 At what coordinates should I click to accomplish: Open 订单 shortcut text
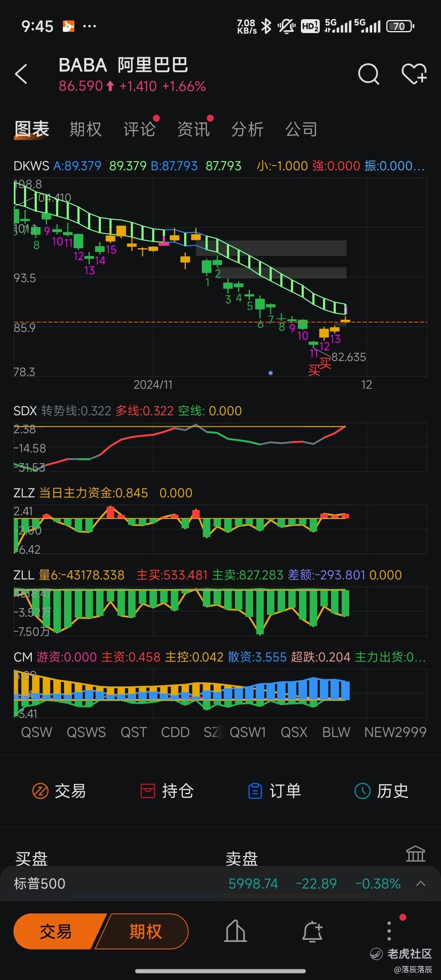[x=285, y=791]
